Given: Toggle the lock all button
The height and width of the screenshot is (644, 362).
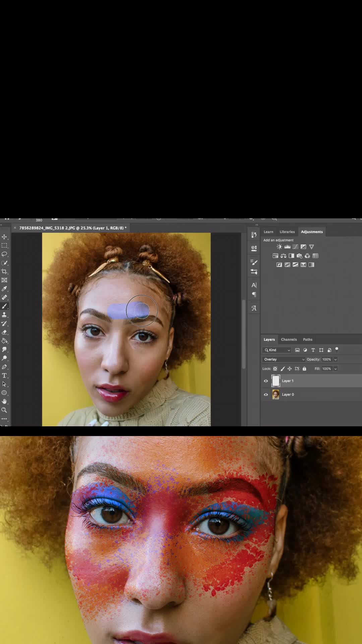Looking at the screenshot, I should (304, 369).
